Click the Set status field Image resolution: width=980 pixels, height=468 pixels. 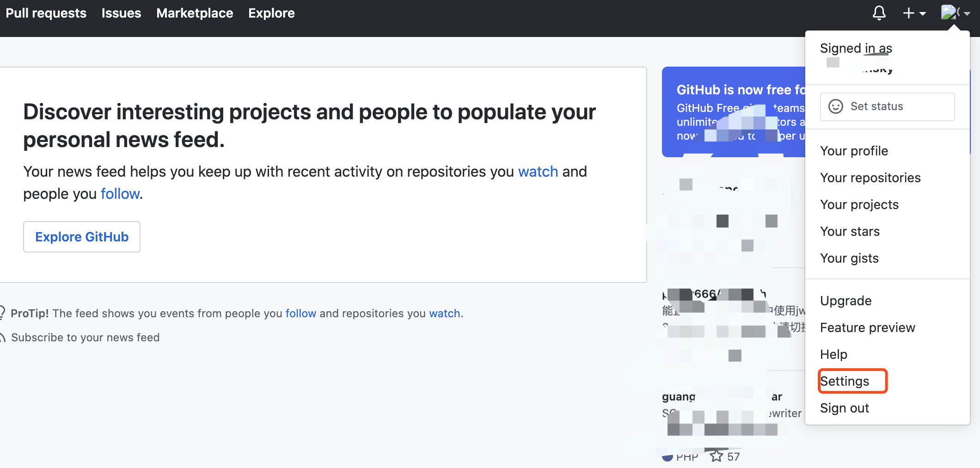pyautogui.click(x=887, y=106)
